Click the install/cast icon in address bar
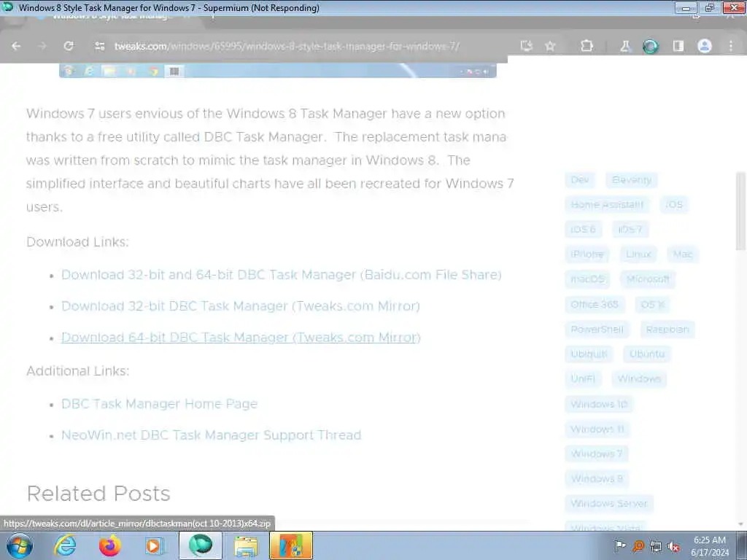The width and height of the screenshot is (747, 560). click(527, 46)
